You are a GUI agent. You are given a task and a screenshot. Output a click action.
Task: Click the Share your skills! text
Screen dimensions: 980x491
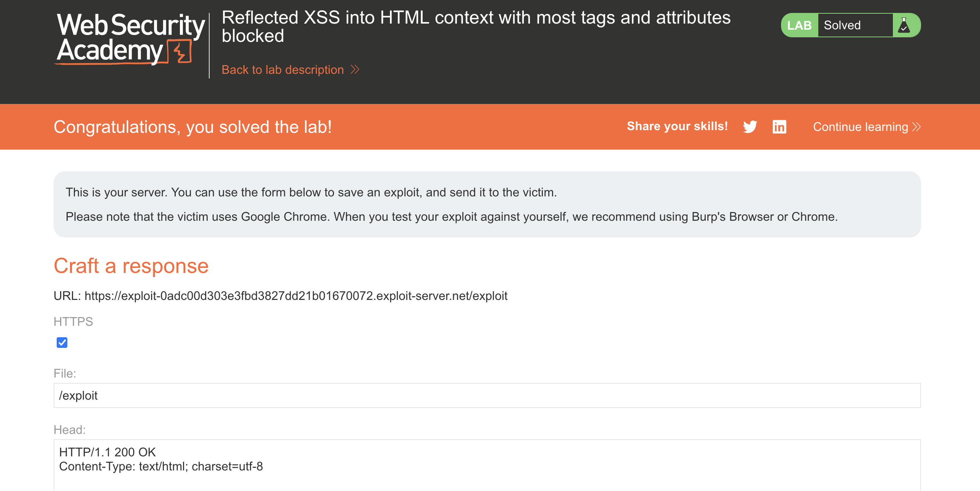pos(677,126)
